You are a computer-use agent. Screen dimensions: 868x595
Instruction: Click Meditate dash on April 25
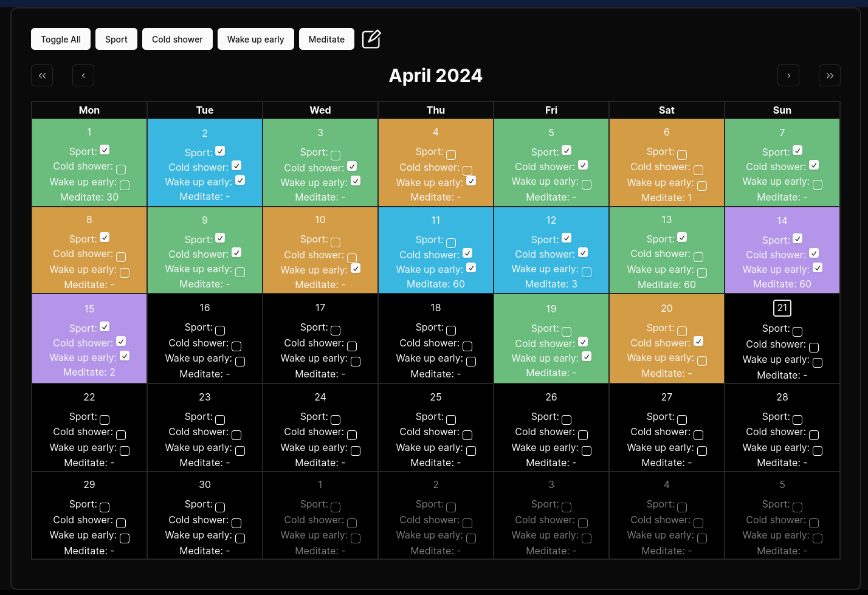coord(459,463)
